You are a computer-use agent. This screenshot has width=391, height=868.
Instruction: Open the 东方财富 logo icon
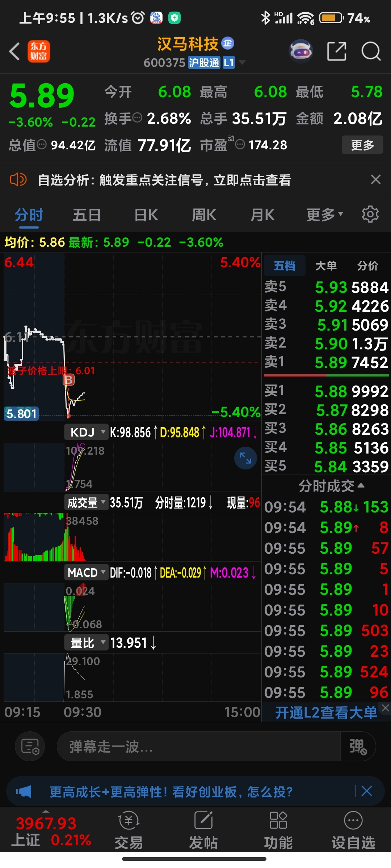tap(39, 51)
